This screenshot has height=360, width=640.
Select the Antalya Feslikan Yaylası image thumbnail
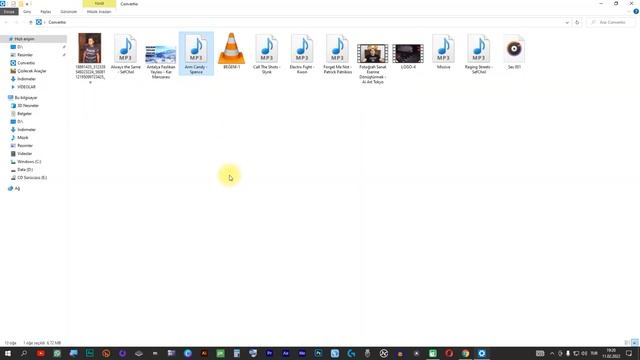click(x=161, y=61)
